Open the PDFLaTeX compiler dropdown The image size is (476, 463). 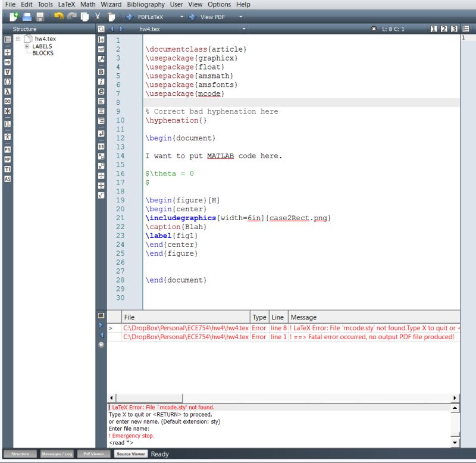[x=181, y=17]
